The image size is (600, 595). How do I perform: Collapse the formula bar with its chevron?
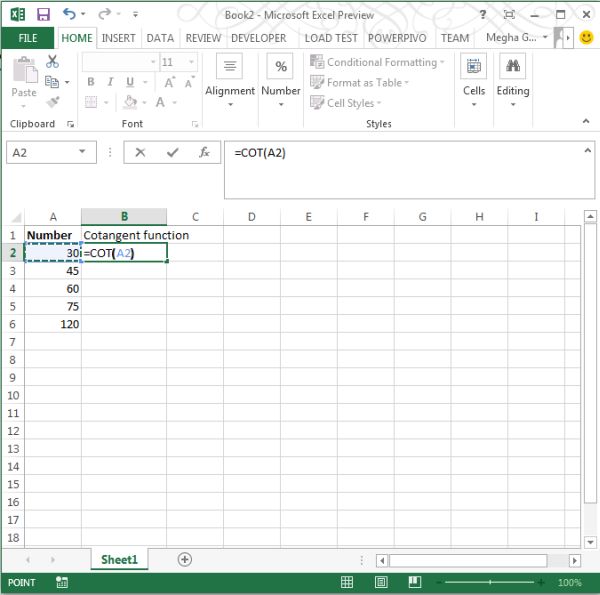587,150
